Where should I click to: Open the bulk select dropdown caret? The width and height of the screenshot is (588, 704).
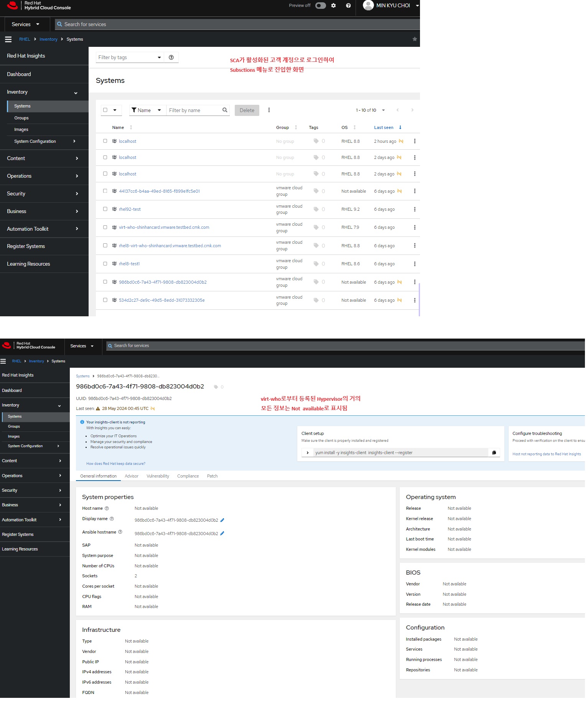pyautogui.click(x=115, y=110)
